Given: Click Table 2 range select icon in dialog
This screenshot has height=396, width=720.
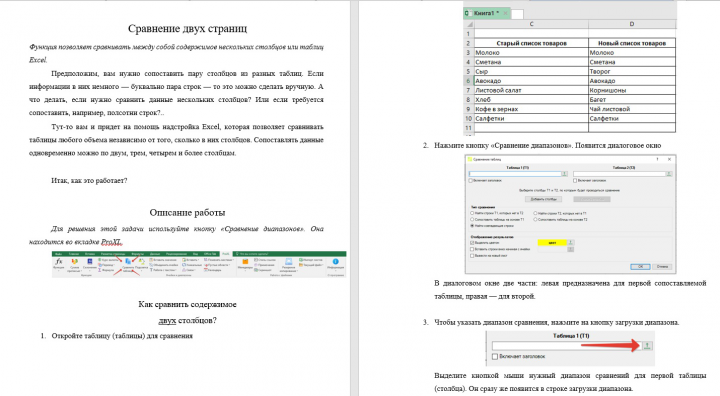Looking at the screenshot, I should 669,174.
